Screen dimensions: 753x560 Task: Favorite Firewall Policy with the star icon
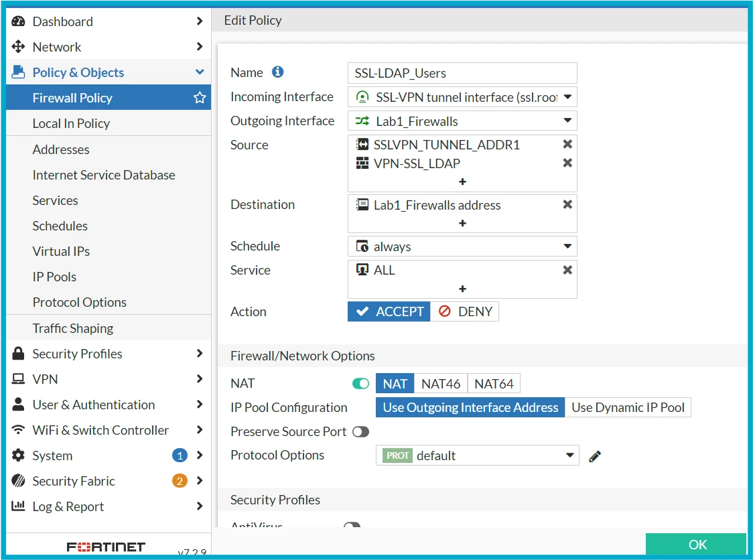point(200,98)
